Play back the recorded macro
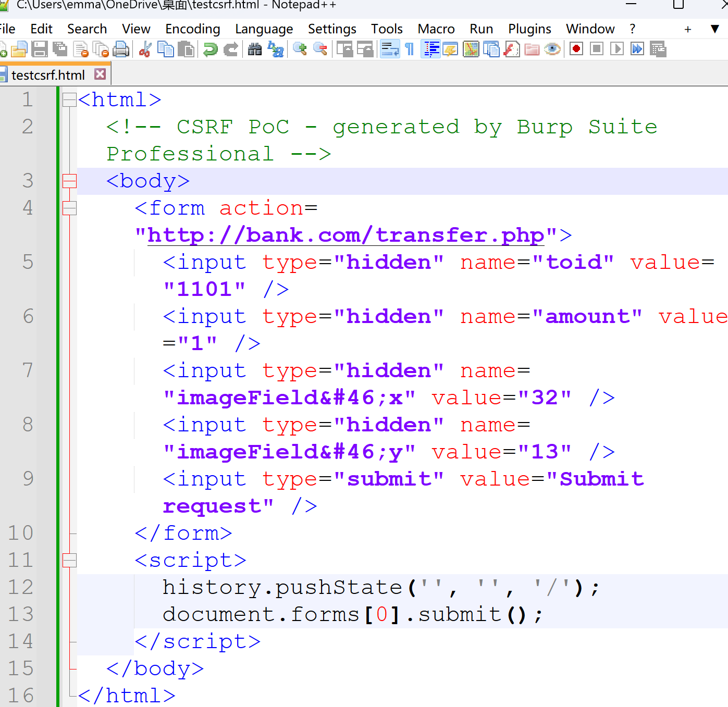 pyautogui.click(x=617, y=49)
